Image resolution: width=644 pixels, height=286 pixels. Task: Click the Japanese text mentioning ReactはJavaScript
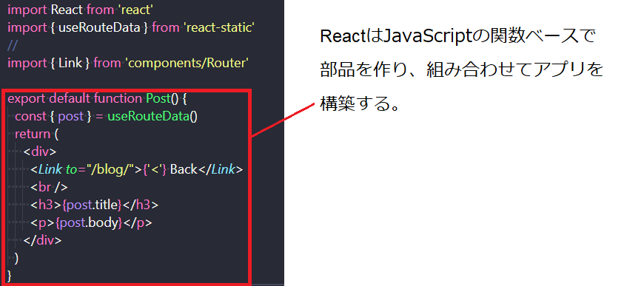click(x=457, y=38)
